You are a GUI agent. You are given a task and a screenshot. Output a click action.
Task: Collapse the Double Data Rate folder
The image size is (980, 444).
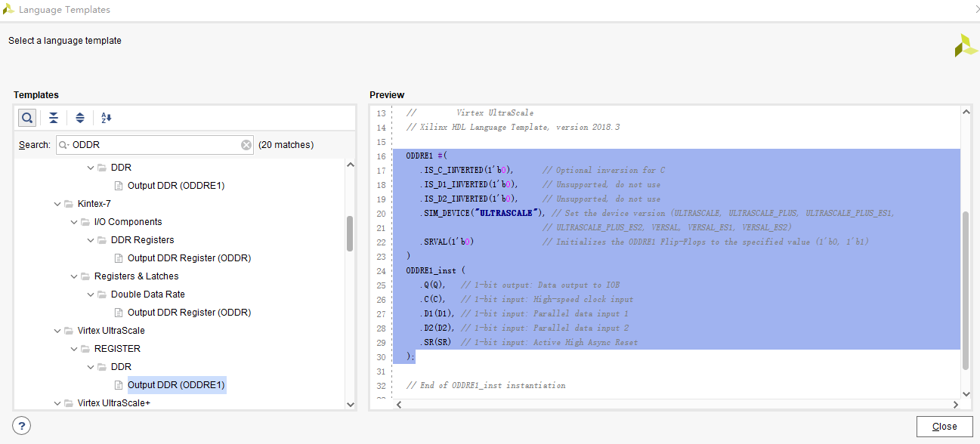pyautogui.click(x=91, y=294)
